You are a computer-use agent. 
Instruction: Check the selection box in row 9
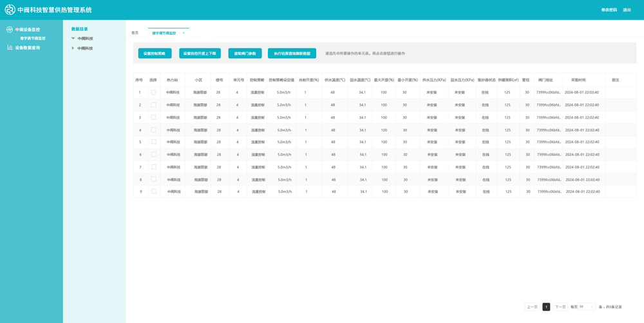coord(153,191)
